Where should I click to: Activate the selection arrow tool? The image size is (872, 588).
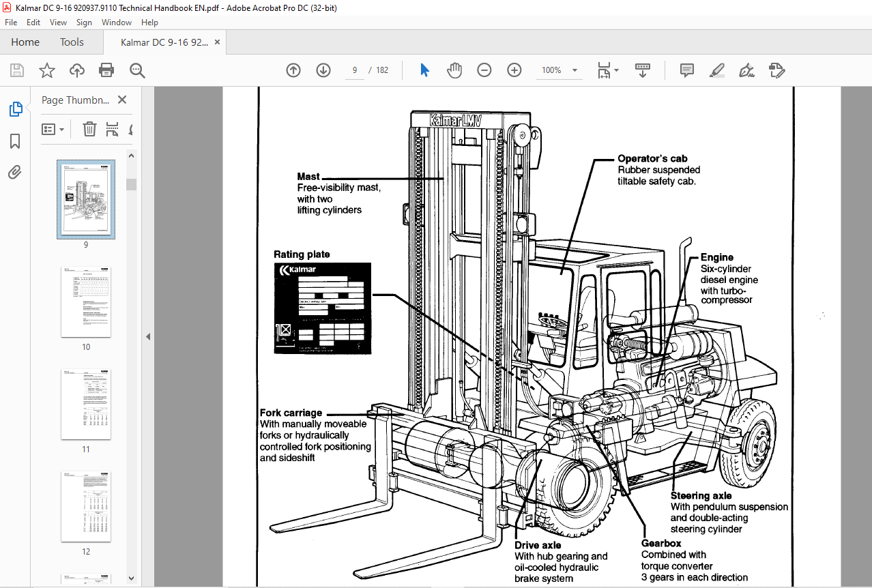tap(424, 70)
